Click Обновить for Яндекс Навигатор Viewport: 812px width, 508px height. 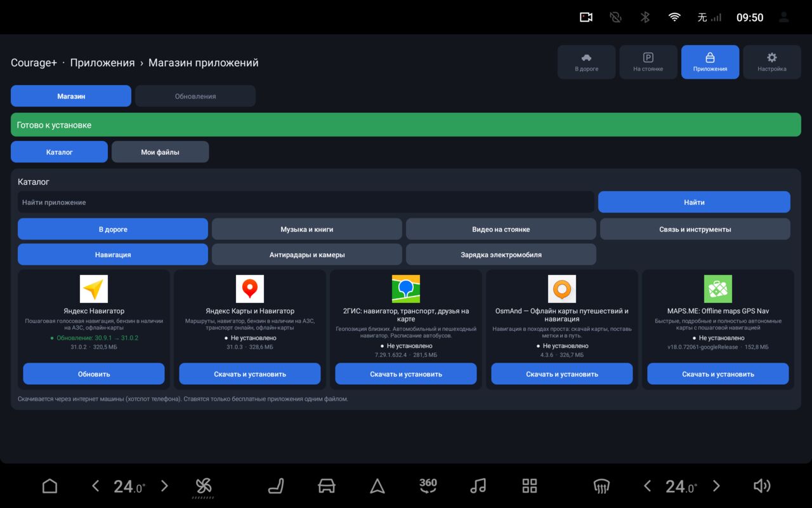94,374
